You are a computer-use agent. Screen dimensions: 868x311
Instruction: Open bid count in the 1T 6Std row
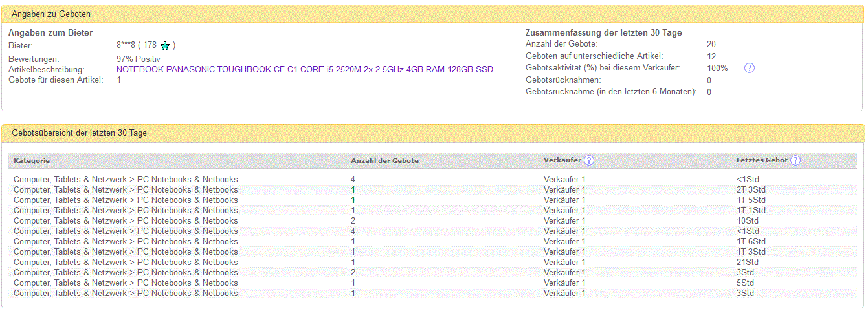point(353,241)
